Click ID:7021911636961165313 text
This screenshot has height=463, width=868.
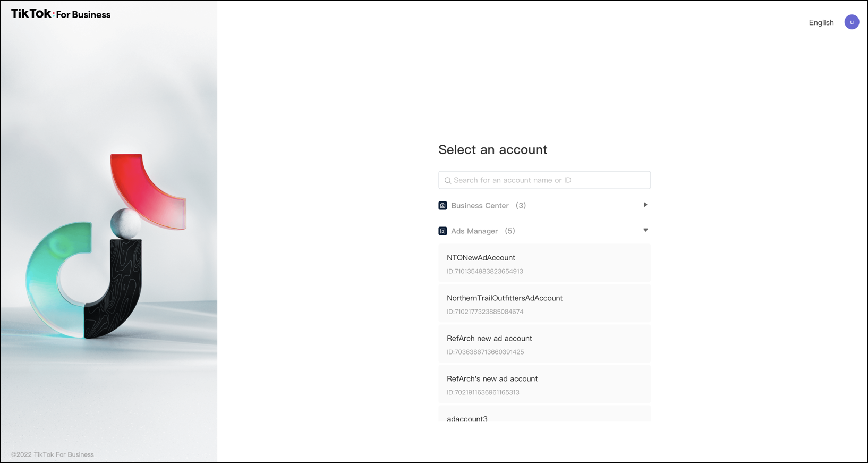click(x=483, y=392)
